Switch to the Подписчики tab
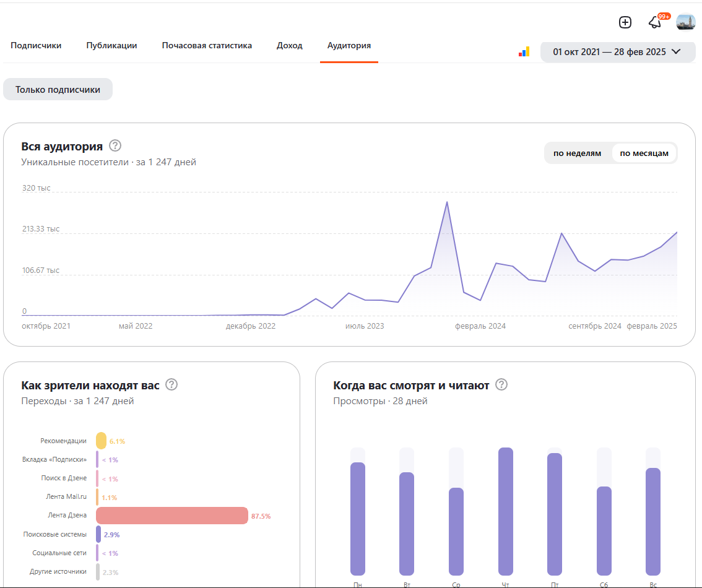The width and height of the screenshot is (702, 588). 36,45
